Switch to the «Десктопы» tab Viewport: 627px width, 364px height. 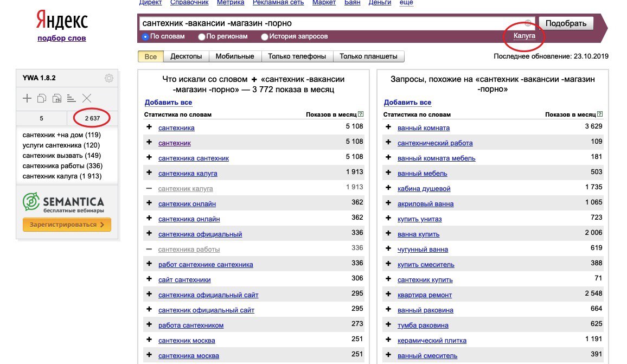click(x=186, y=56)
